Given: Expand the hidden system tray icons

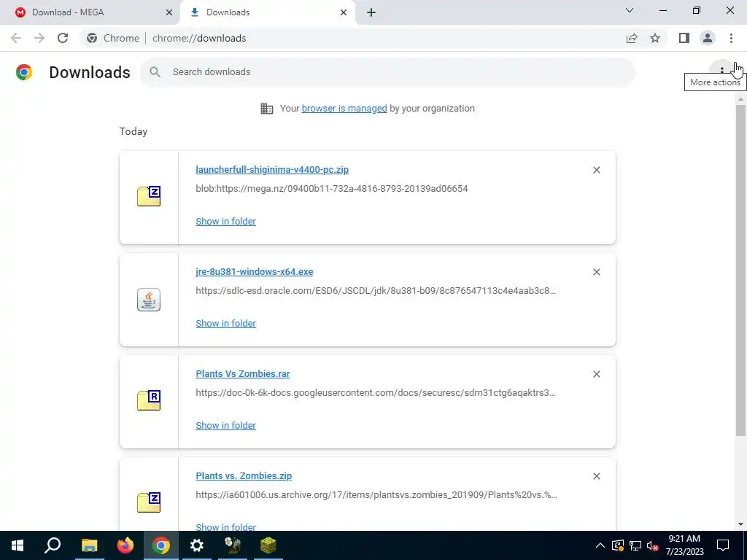Looking at the screenshot, I should point(600,545).
